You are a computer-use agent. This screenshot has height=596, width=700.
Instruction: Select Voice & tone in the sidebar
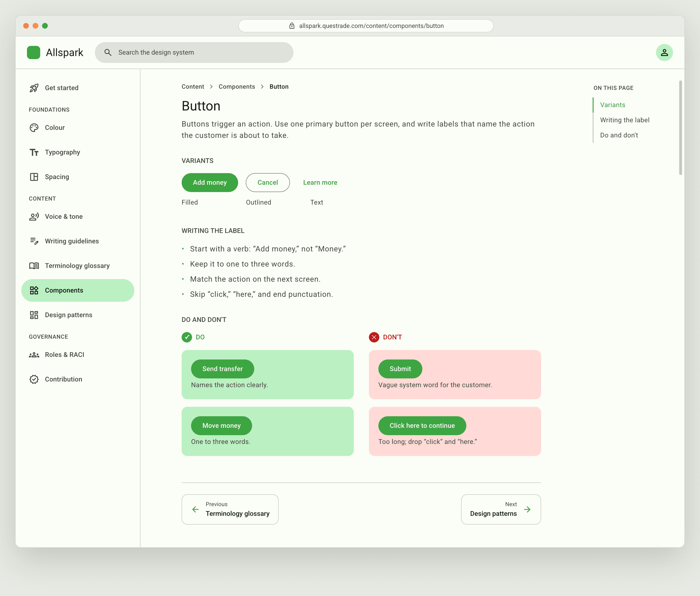pyautogui.click(x=78, y=217)
